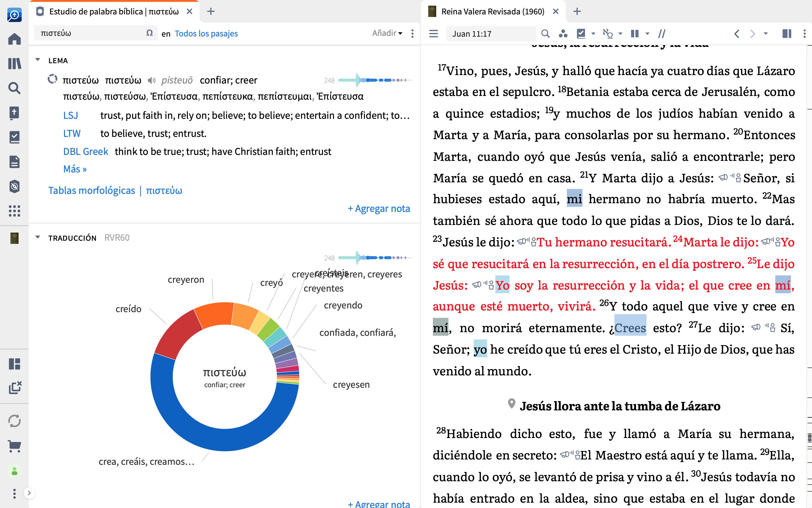
Task: Open dropdown beside interlinear icon
Action: pyautogui.click(x=620, y=34)
